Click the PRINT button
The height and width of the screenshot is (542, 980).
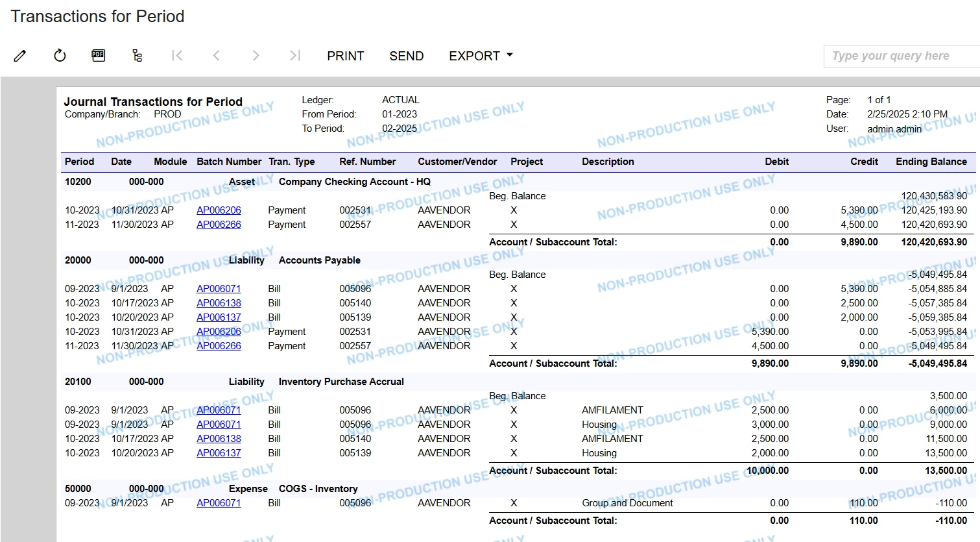click(x=346, y=56)
